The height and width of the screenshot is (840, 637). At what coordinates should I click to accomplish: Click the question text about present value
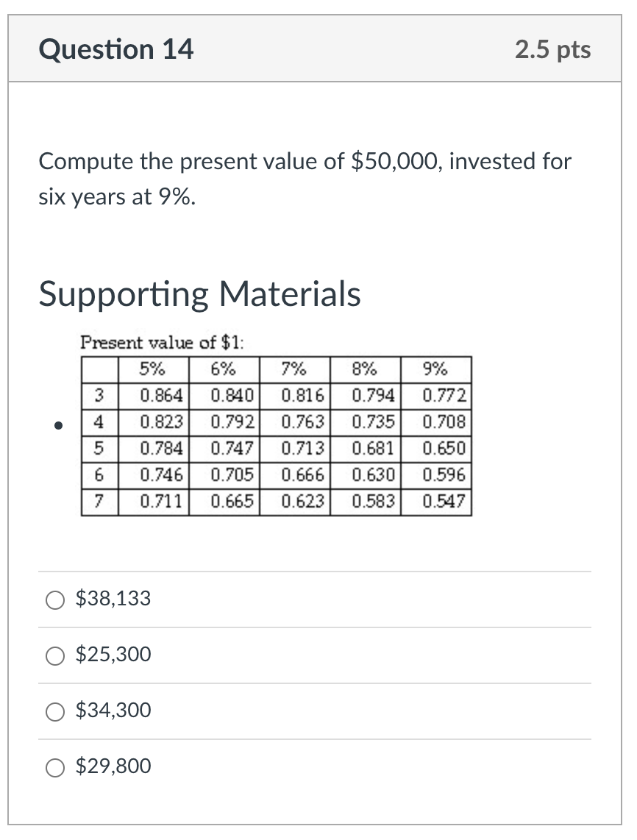(305, 179)
